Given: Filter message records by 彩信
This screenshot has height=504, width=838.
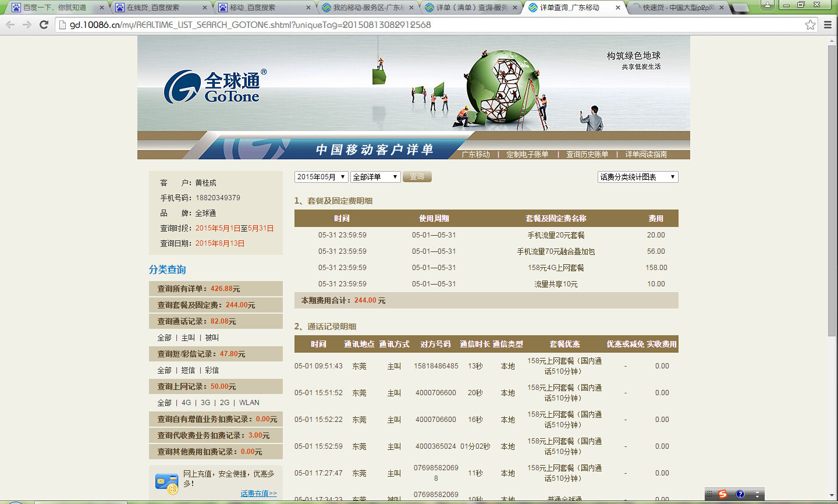Looking at the screenshot, I should (212, 370).
